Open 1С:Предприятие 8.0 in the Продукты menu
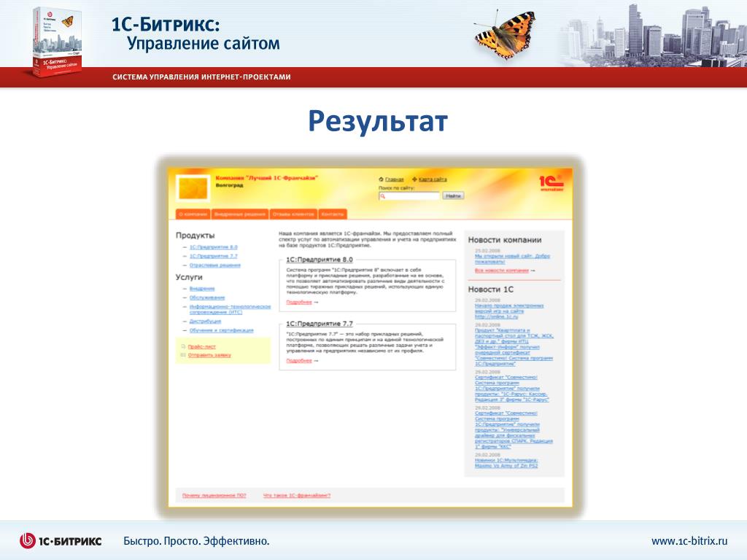 click(214, 247)
